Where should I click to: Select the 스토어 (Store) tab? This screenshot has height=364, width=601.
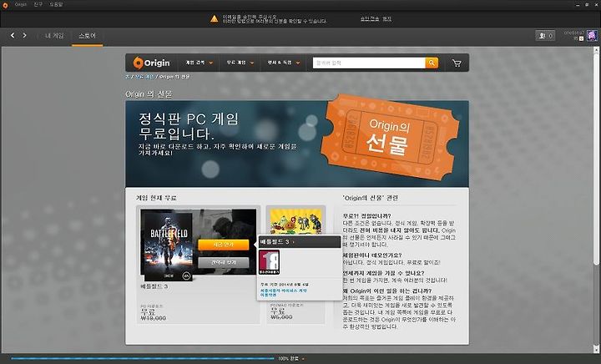tap(87, 36)
